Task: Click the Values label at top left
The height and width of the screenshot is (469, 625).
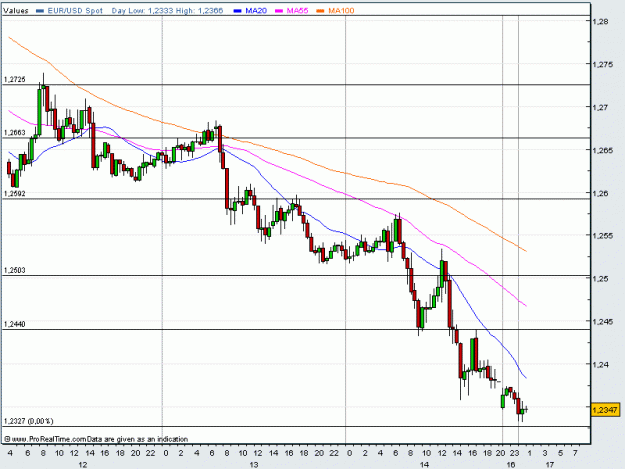Action: point(16,11)
